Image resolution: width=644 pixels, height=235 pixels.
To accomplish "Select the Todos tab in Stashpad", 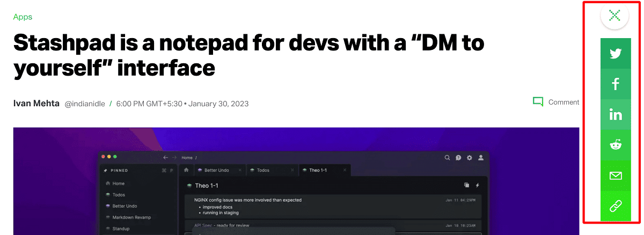I will click(262, 170).
